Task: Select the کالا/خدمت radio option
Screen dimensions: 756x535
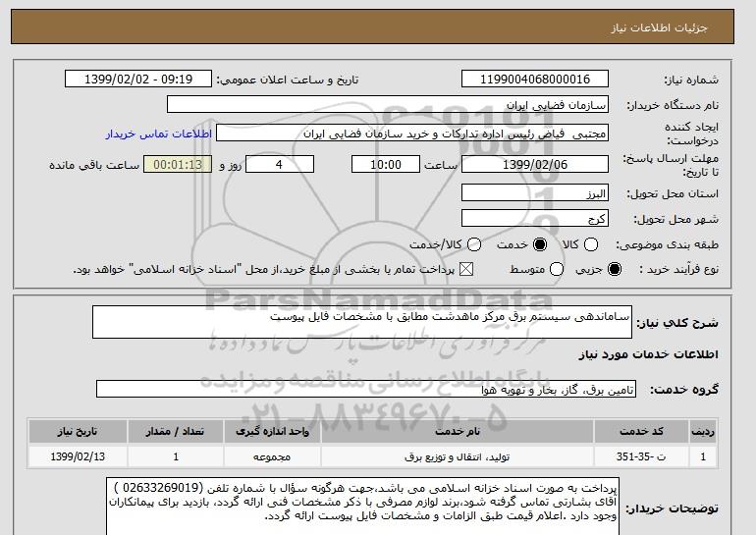Action: pos(474,244)
